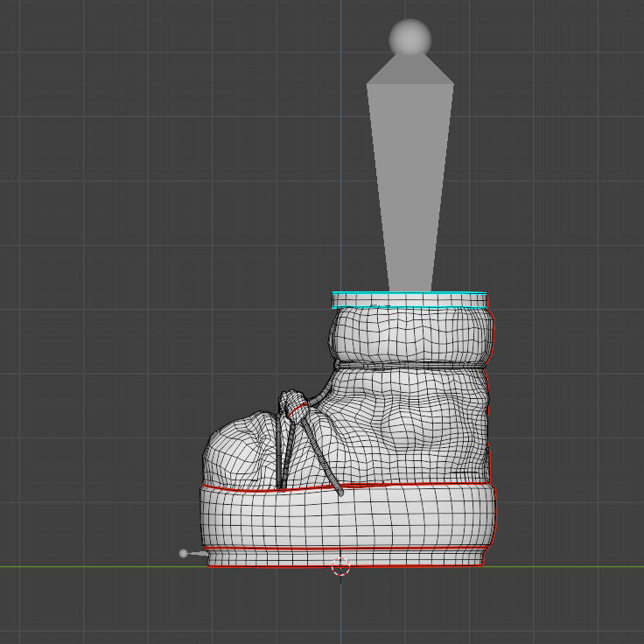Select the small bone sphere beside boot toe
Viewport: 644px width, 644px height.
pyautogui.click(x=183, y=553)
